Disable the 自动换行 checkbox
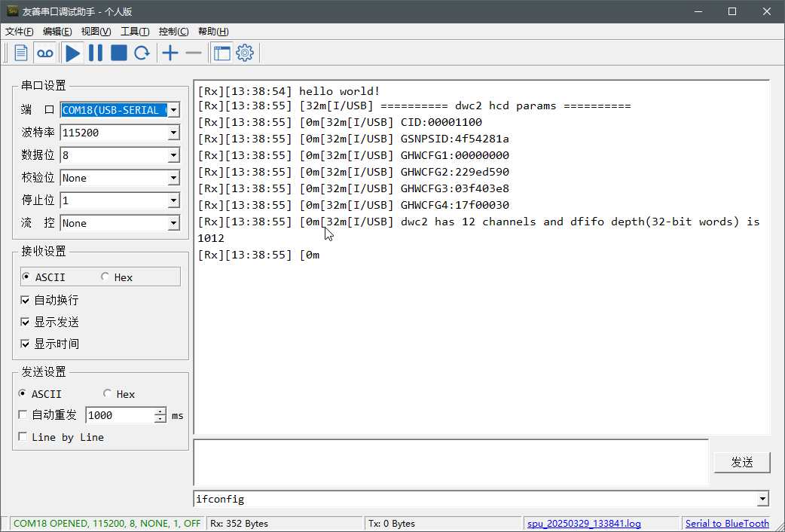This screenshot has height=532, width=785. (23, 299)
